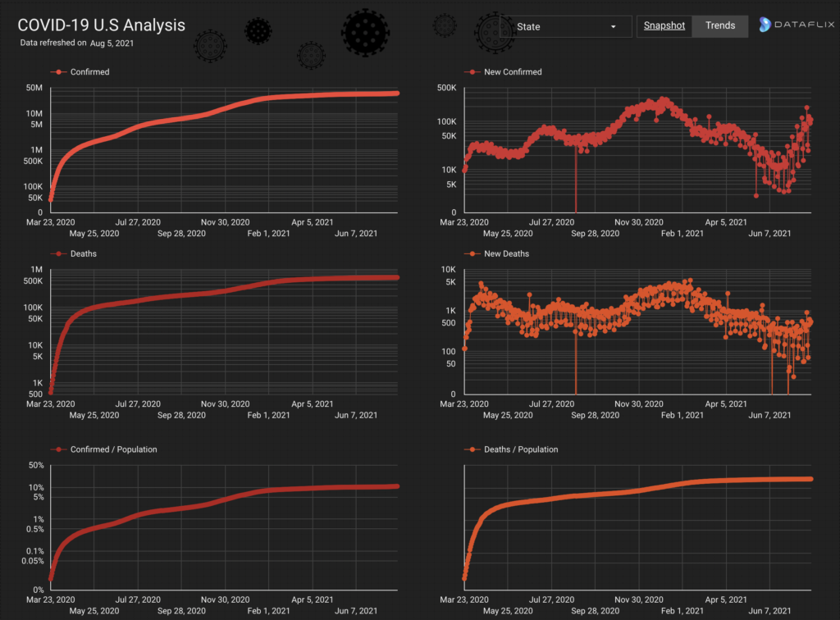
Task: Open the State filter dropdown
Action: pyautogui.click(x=566, y=27)
